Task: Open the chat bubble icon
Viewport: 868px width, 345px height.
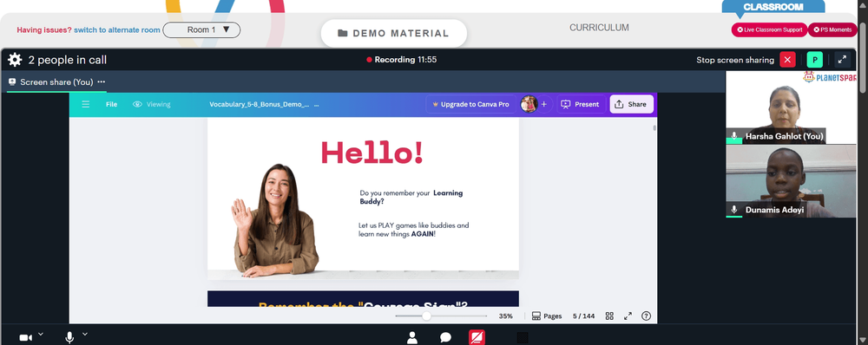Action: 445,337
